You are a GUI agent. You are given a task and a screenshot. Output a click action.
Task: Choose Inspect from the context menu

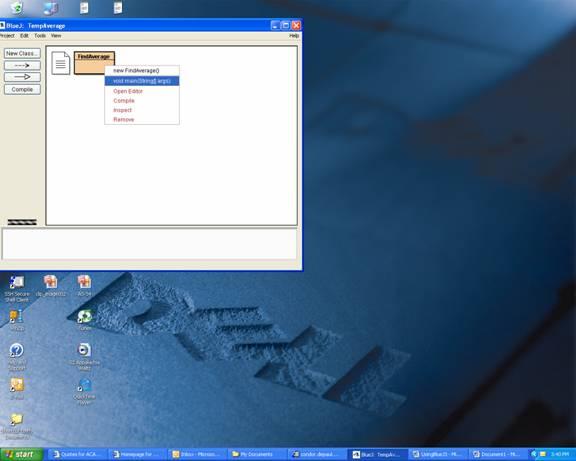coord(122,110)
